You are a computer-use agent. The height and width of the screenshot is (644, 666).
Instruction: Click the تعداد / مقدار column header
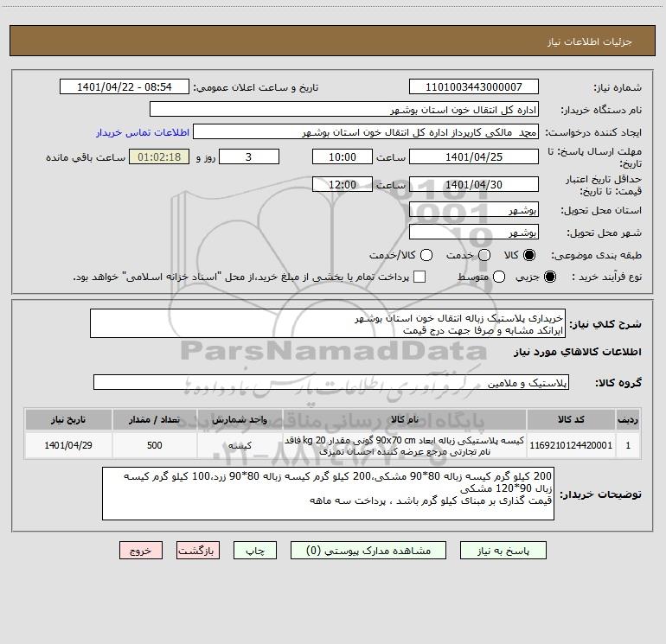[x=155, y=419]
